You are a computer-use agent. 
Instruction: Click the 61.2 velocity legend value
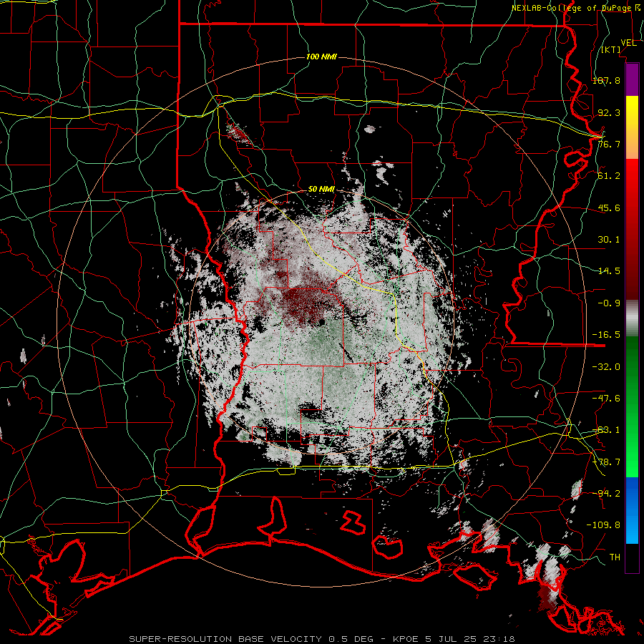(x=609, y=176)
